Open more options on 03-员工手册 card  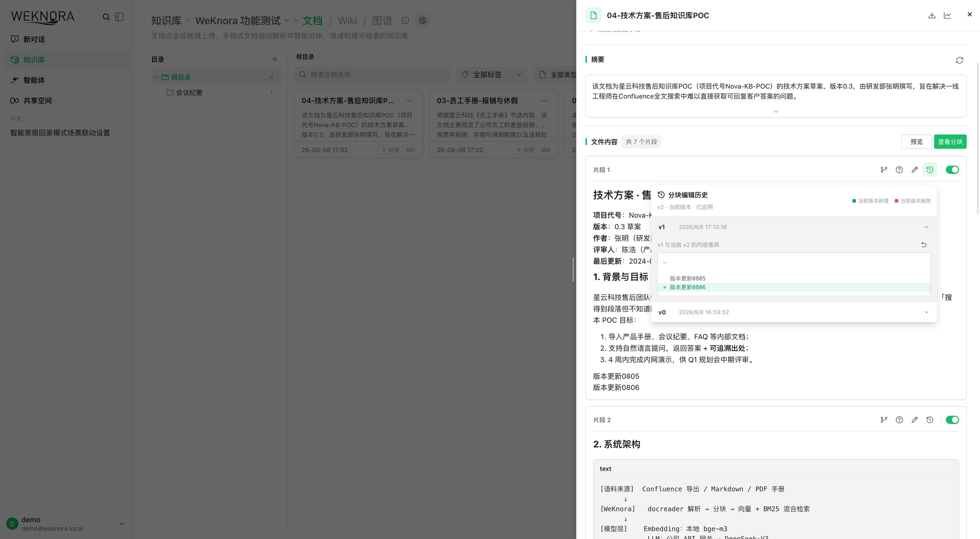pyautogui.click(x=544, y=101)
